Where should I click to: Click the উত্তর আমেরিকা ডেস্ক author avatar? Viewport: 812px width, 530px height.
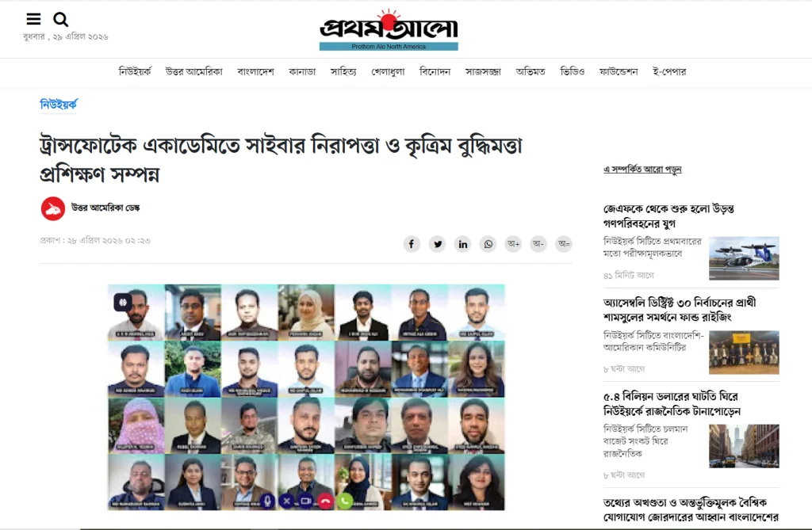(53, 208)
